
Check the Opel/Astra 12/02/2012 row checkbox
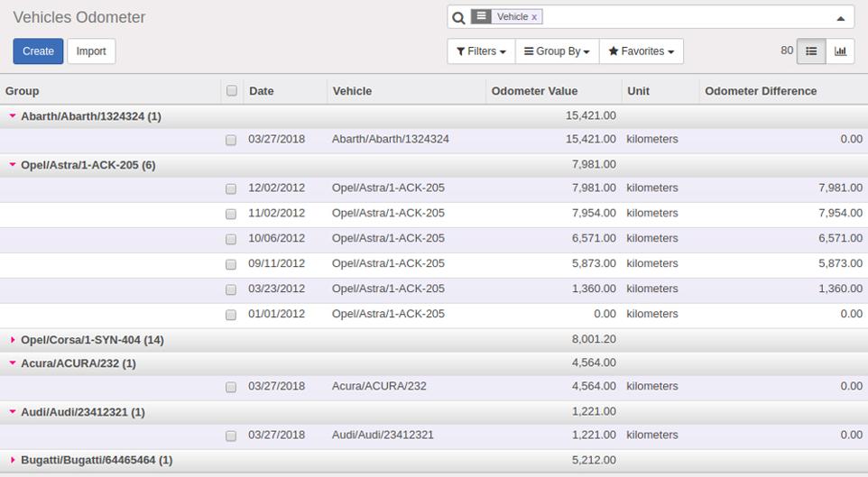click(231, 188)
